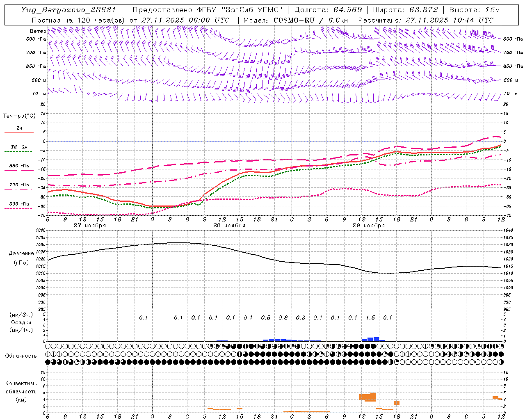Click the 28 ноября date label
The width and height of the screenshot is (525, 420).
point(229,226)
